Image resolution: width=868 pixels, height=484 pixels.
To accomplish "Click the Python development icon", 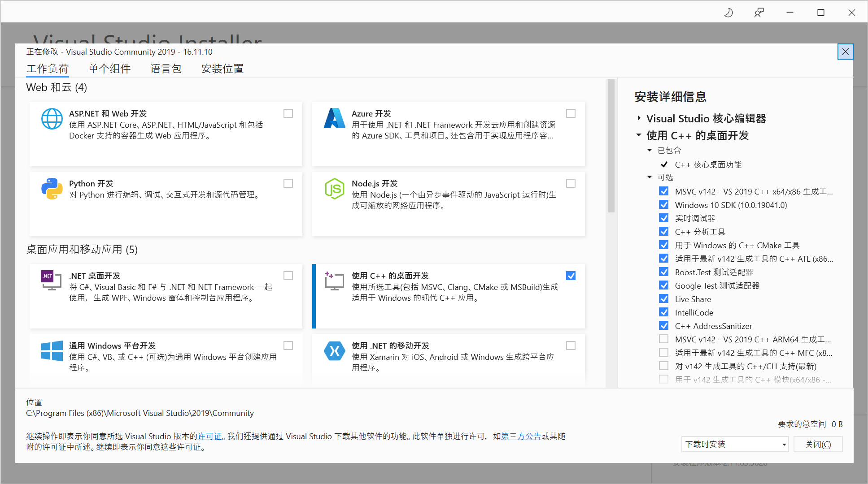I will click(52, 189).
